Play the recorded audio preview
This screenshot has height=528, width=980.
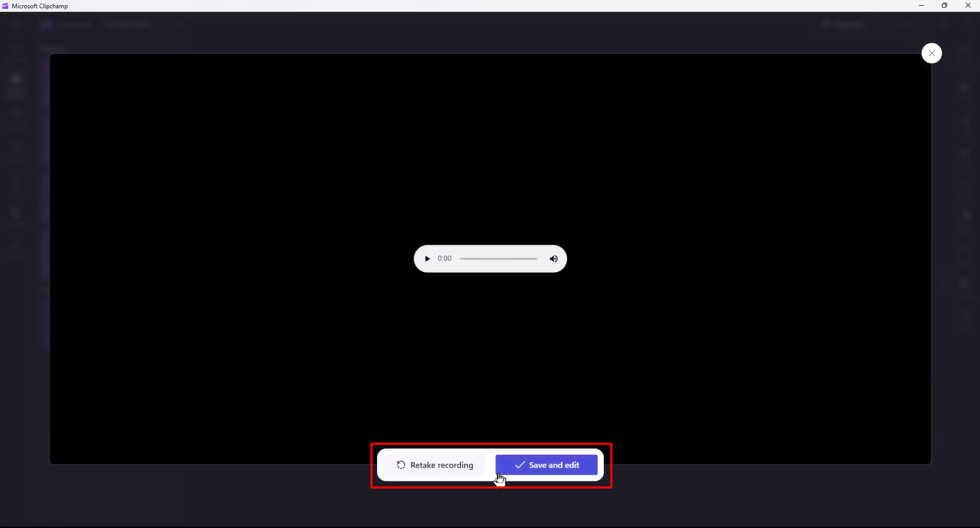coord(427,258)
